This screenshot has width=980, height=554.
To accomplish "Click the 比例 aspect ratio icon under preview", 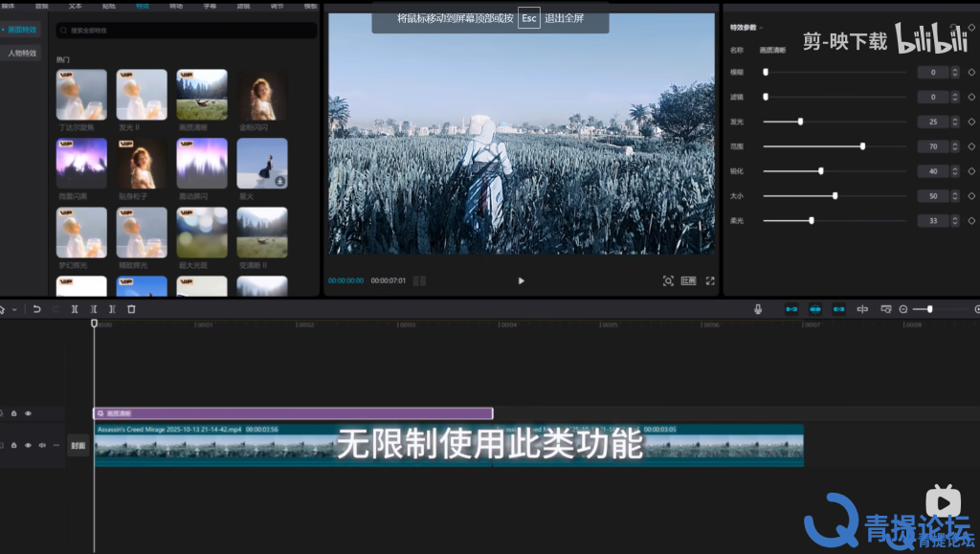I will click(689, 281).
